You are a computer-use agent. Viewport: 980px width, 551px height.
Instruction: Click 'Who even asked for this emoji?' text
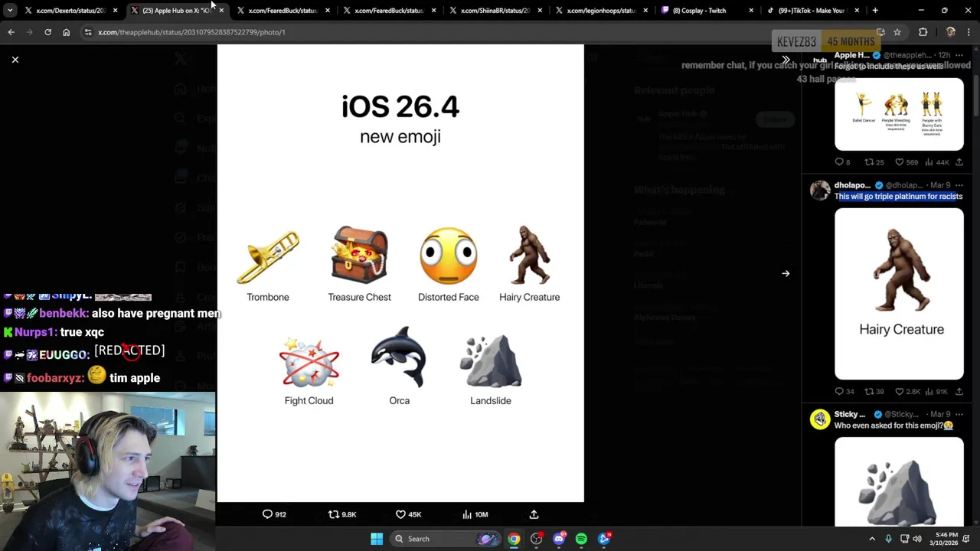pos(893,425)
